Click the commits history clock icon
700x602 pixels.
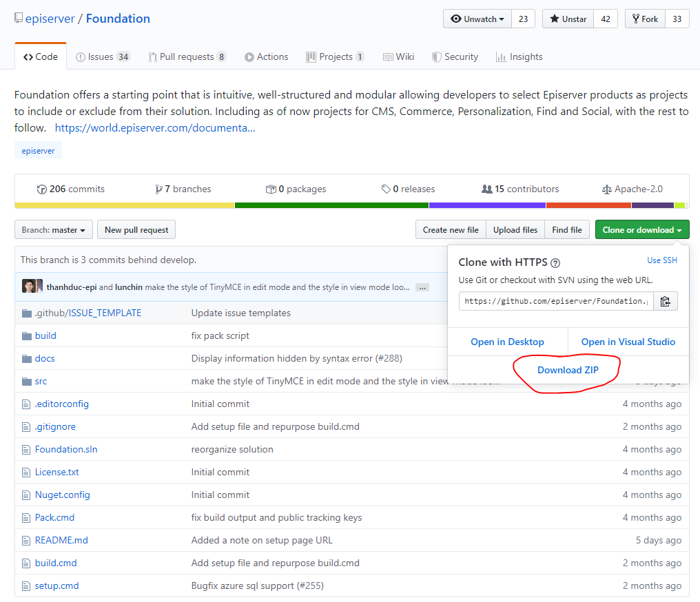coord(41,189)
